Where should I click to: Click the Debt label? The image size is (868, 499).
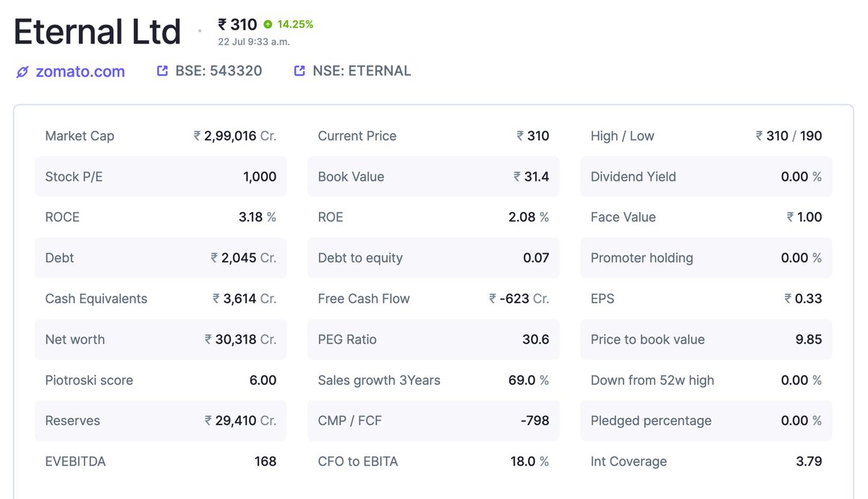(59, 258)
